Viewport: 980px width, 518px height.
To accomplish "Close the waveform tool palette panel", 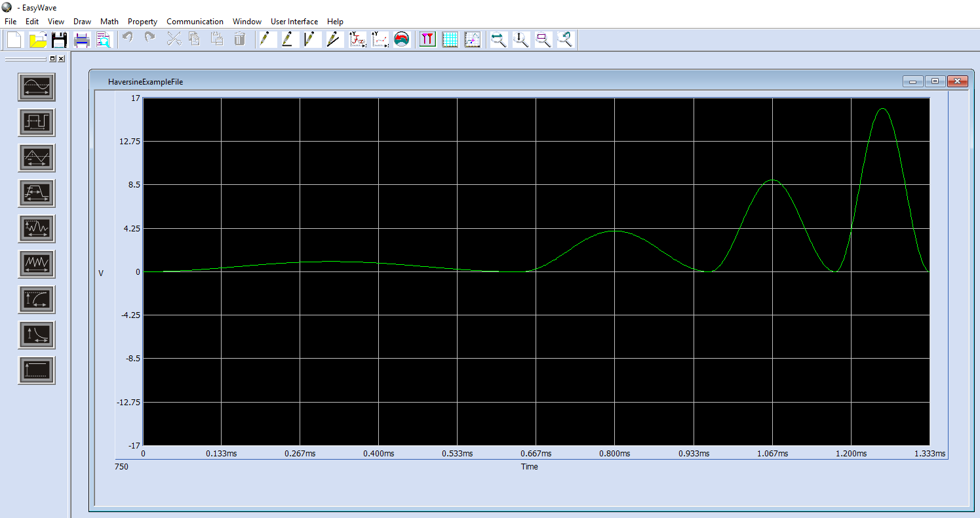I will pos(61,59).
